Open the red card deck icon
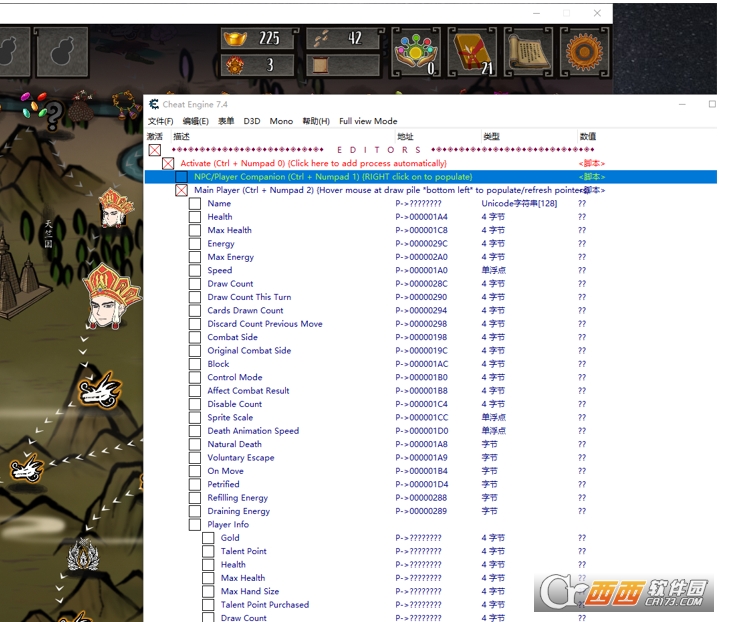The width and height of the screenshot is (734, 622). pyautogui.click(x=470, y=51)
